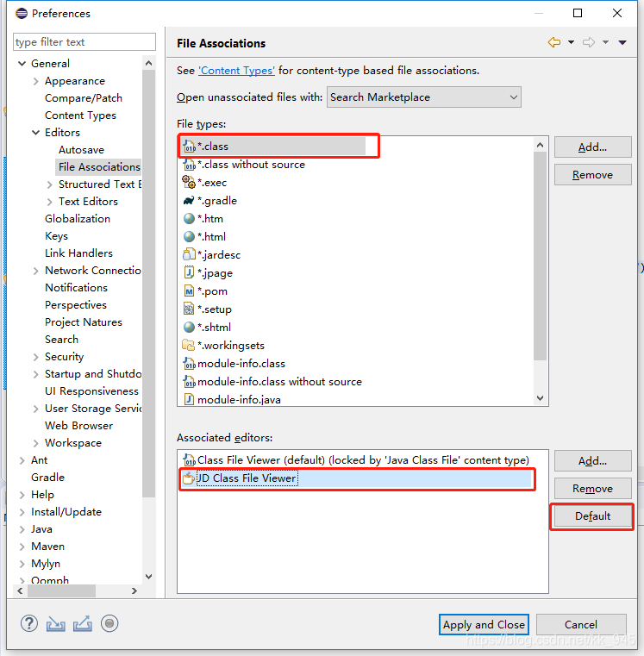Click file types list scroll down arrow
The height and width of the screenshot is (656, 644).
click(x=540, y=398)
